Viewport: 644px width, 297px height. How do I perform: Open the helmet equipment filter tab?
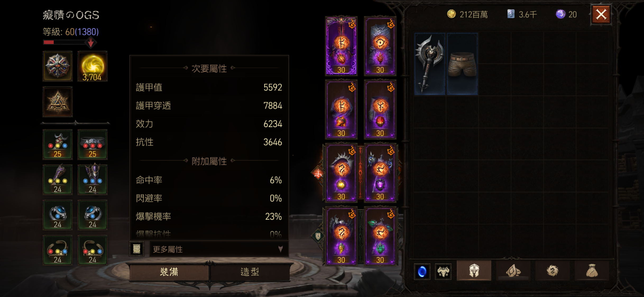pos(474,271)
